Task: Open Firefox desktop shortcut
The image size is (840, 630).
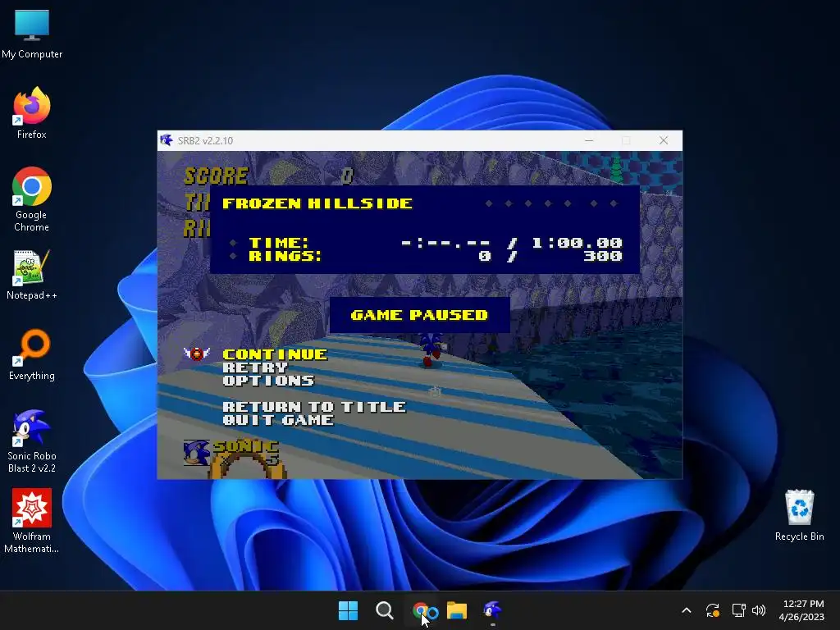Action: (32, 113)
